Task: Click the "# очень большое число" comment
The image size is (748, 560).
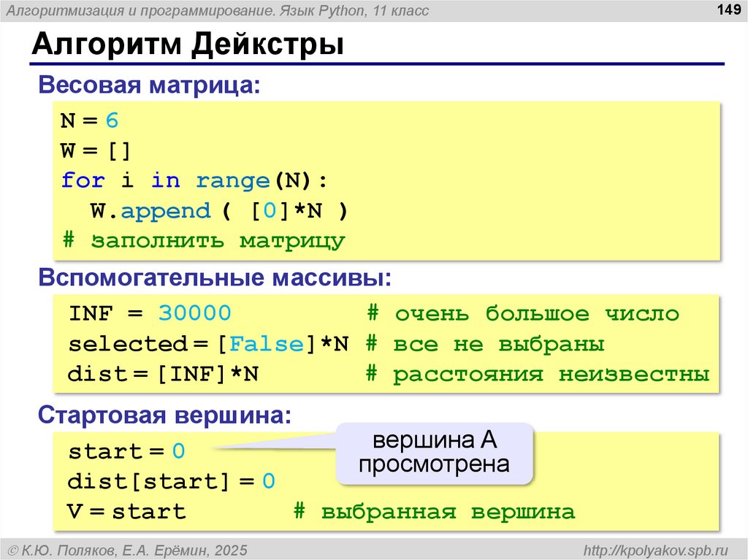Action: pos(523,314)
